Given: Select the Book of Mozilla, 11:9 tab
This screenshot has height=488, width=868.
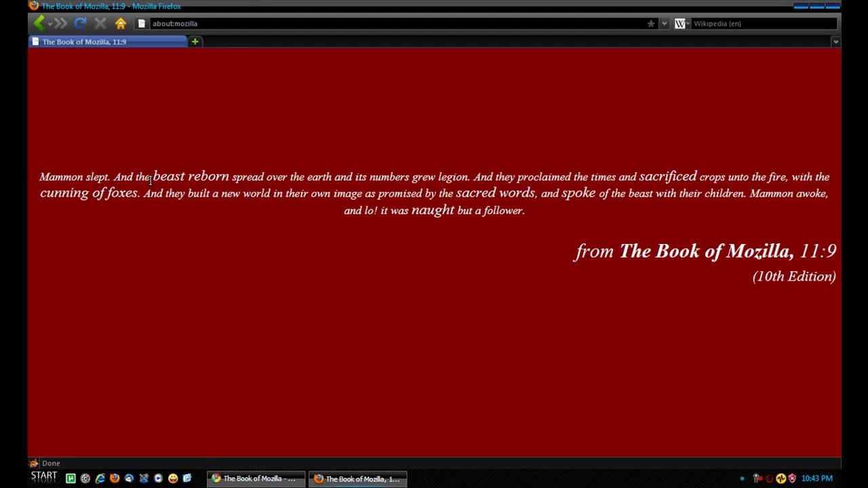Looking at the screenshot, I should pyautogui.click(x=107, y=41).
